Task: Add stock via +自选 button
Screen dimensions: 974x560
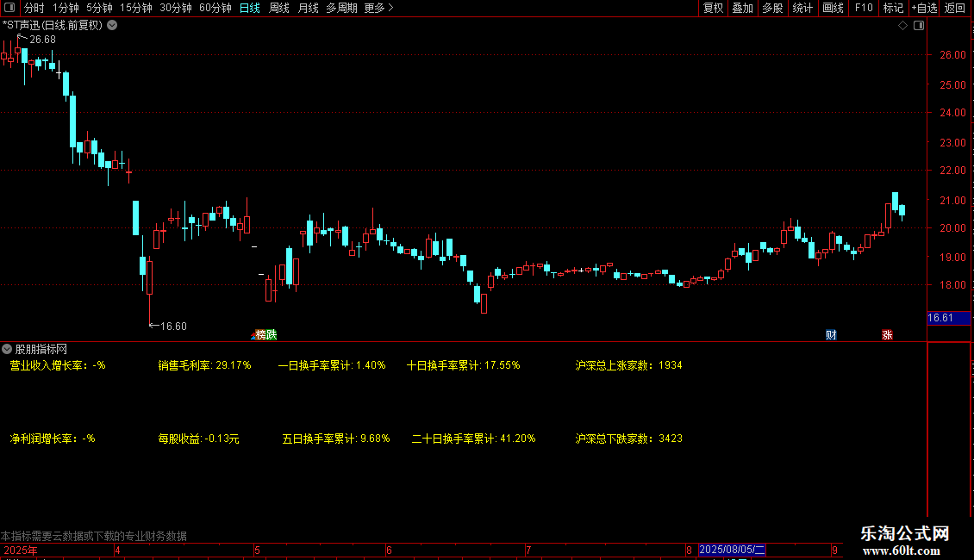Action: coord(924,8)
